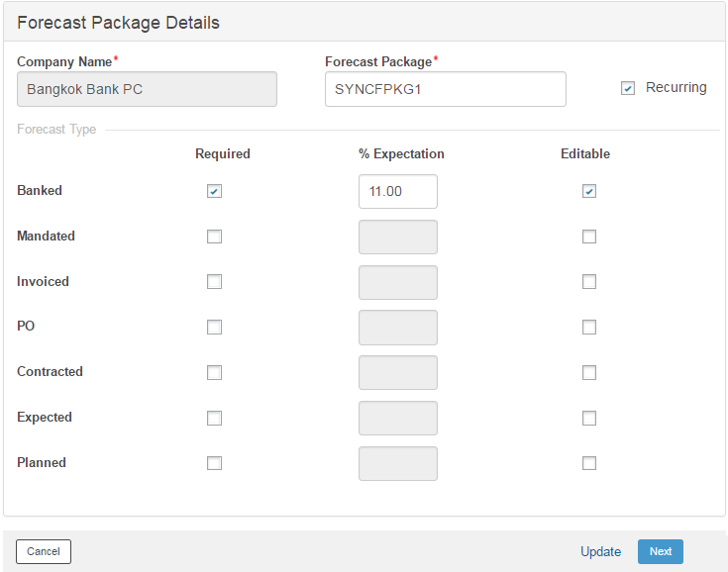
Task: Mark PO as Required
Action: [x=214, y=328]
